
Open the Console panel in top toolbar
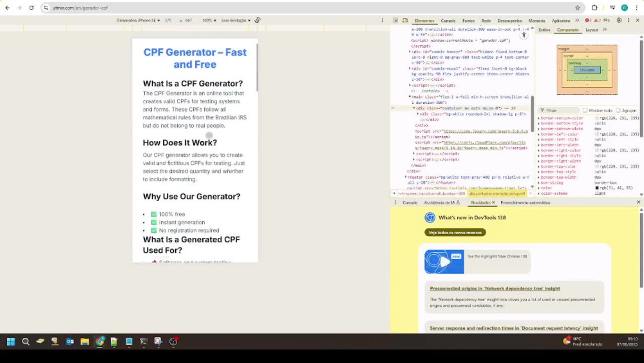[x=448, y=21]
